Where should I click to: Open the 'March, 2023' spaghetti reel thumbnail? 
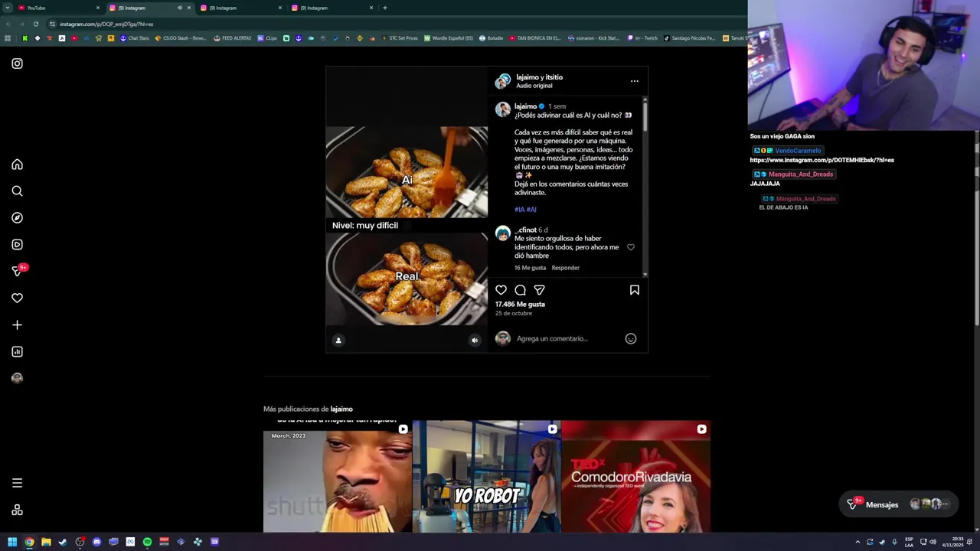tap(338, 476)
